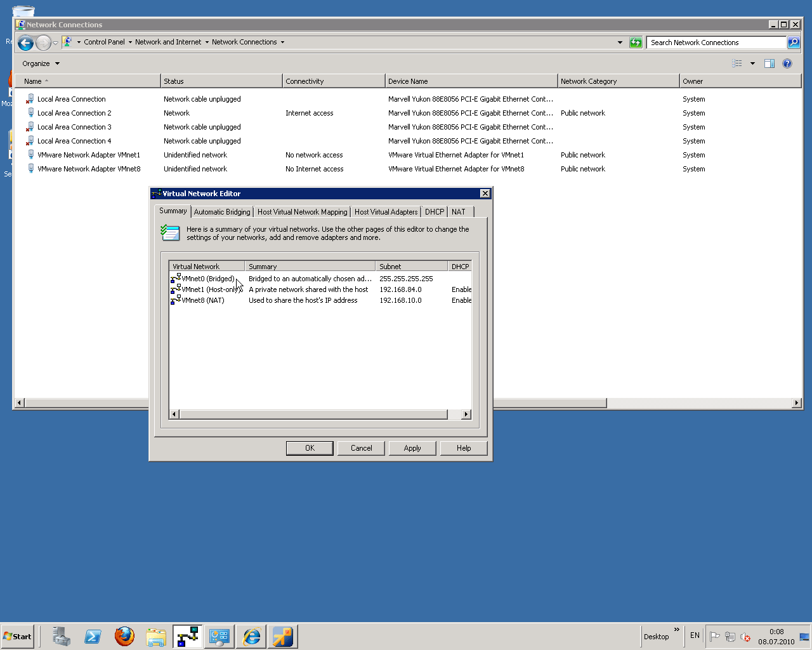
Task: Click the subnet value 192.168.84.0
Action: click(x=400, y=289)
